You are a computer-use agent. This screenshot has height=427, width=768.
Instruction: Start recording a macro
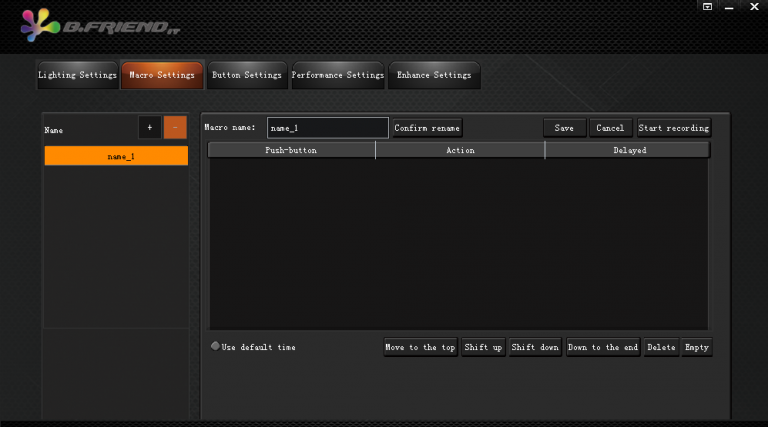pos(673,128)
